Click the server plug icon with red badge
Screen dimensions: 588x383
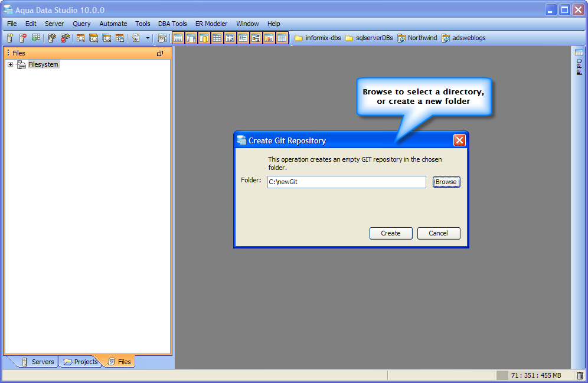(x=66, y=38)
